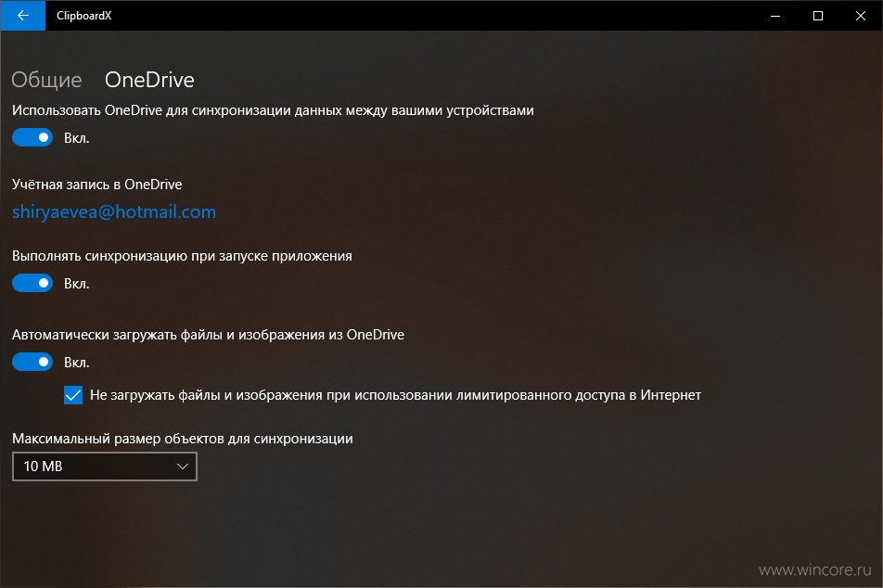Open the shiryaevea@hotmail.com account link
This screenshot has width=883, height=588.
tap(114, 211)
